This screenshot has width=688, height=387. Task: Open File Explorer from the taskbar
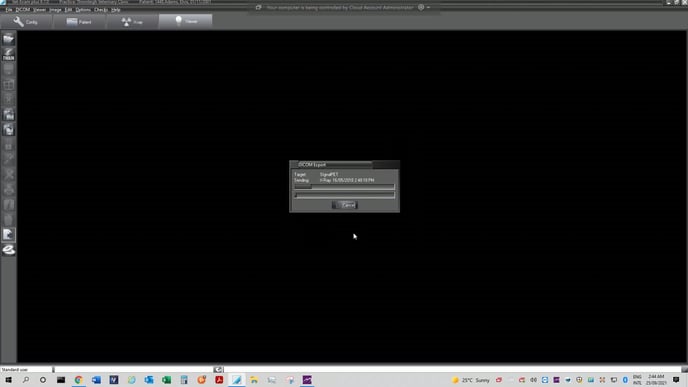[254, 380]
